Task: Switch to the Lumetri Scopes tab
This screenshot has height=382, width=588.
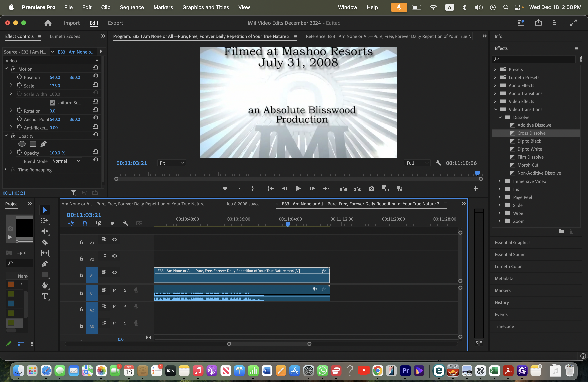Action: 65,36
